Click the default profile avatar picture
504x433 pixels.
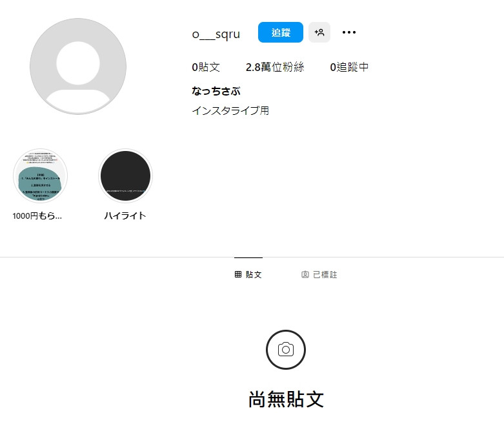[x=78, y=66]
